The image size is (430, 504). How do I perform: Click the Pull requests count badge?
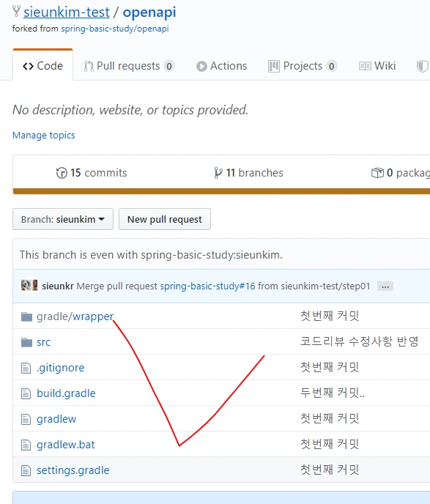point(169,66)
